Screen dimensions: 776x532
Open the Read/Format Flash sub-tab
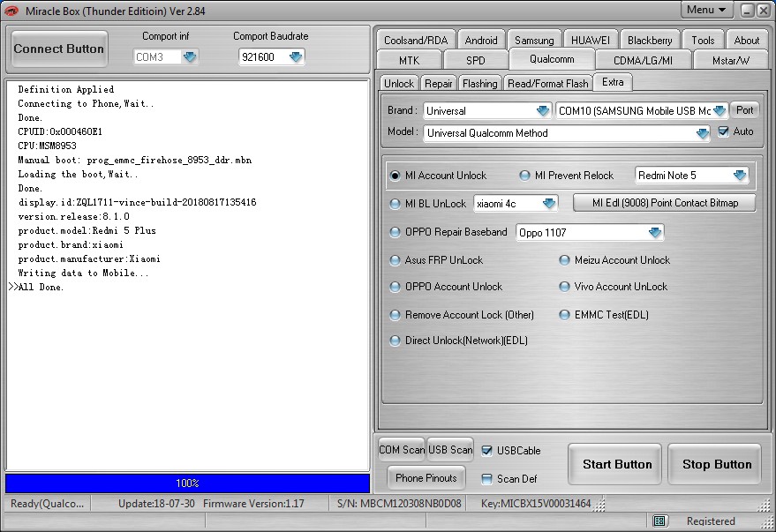pos(548,83)
